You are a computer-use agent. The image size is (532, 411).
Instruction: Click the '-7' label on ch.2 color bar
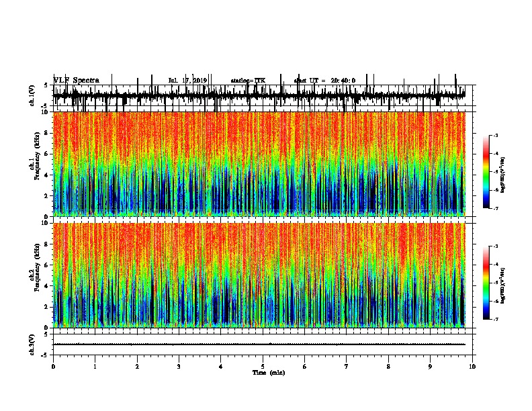496,320
